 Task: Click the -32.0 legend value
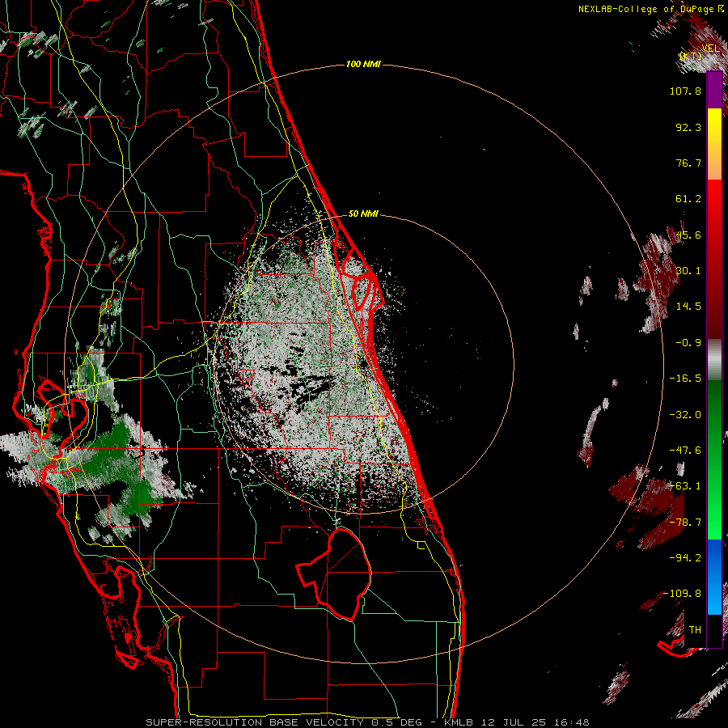[x=685, y=415]
